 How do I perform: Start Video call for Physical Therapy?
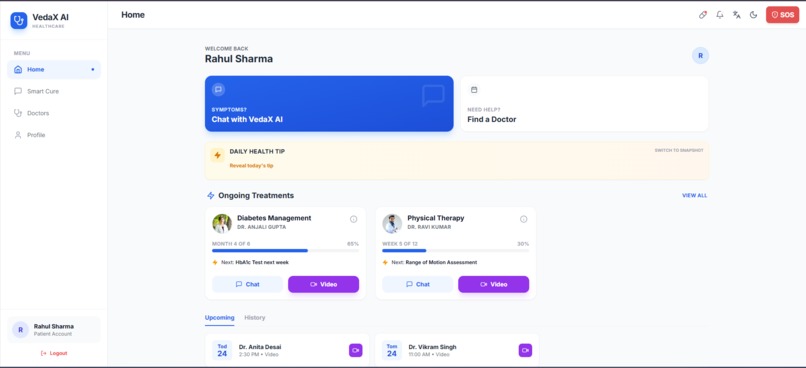pyautogui.click(x=493, y=284)
